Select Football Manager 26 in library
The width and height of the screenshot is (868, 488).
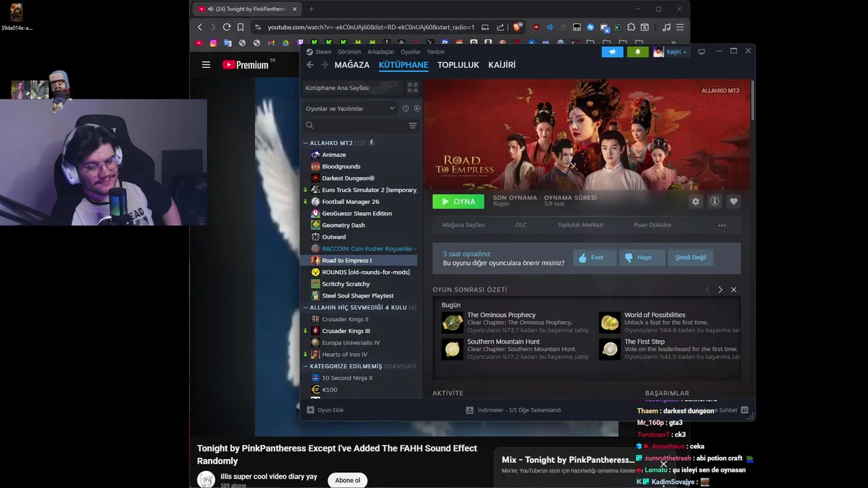point(351,202)
